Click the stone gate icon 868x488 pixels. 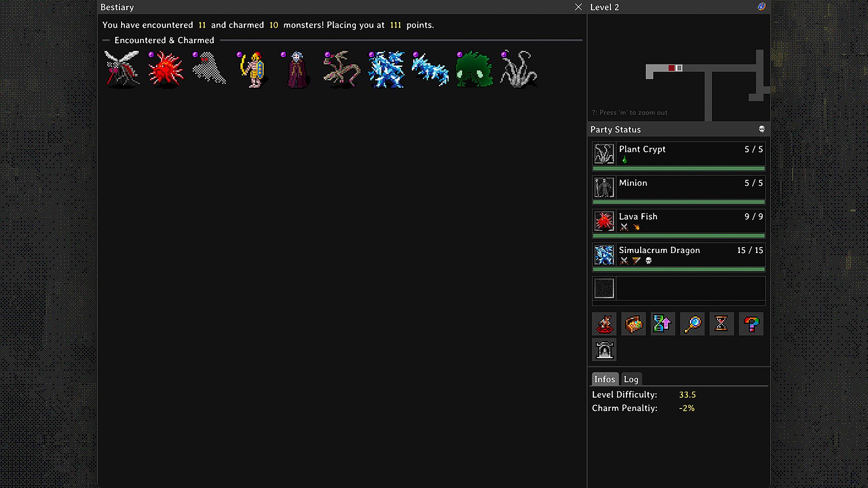pos(604,350)
